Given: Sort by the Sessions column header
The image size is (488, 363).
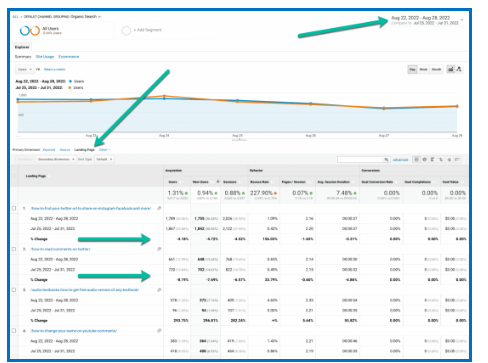Looking at the screenshot, I should coord(230,182).
